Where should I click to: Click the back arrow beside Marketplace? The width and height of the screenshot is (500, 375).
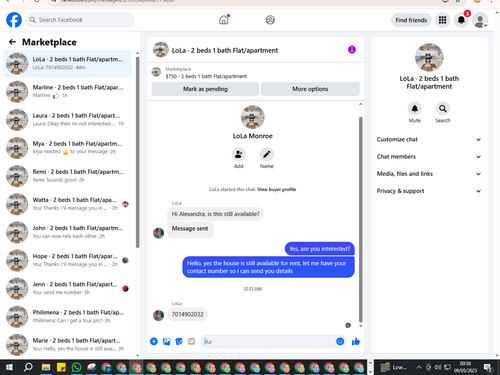coord(12,42)
